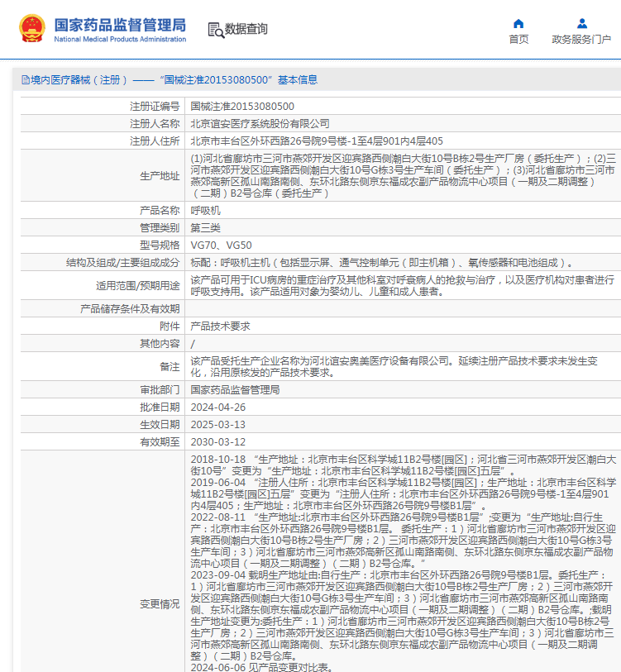Click the VG70、VG50 model specification value
This screenshot has width=621, height=672.
[221, 245]
